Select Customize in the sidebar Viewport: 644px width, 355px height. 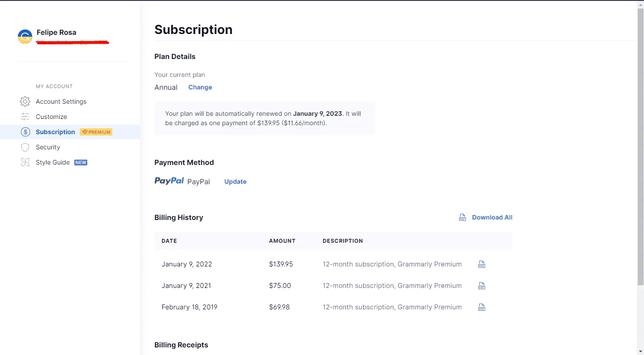[x=51, y=117]
